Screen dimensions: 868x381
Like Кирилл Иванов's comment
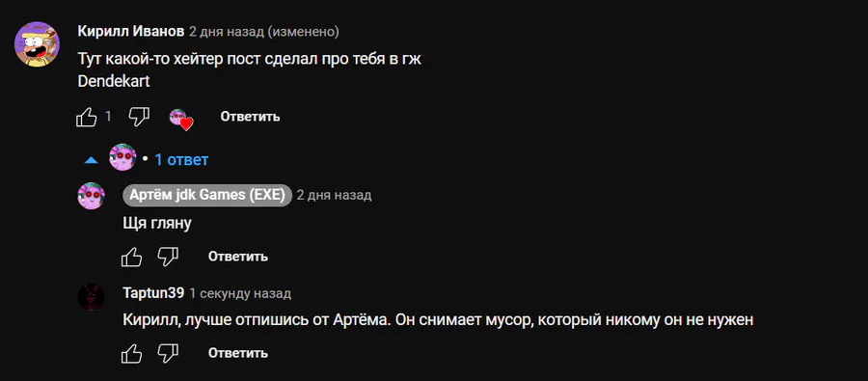(87, 117)
